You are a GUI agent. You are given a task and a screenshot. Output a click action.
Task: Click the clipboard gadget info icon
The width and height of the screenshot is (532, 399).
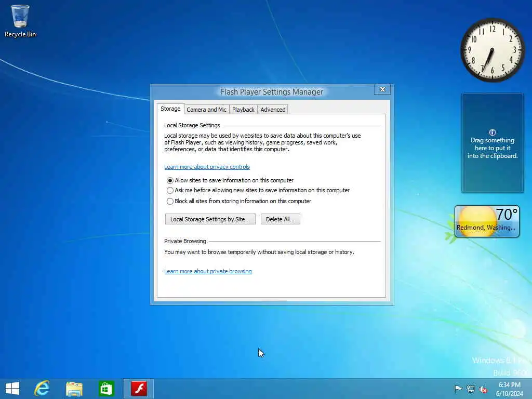click(x=493, y=132)
